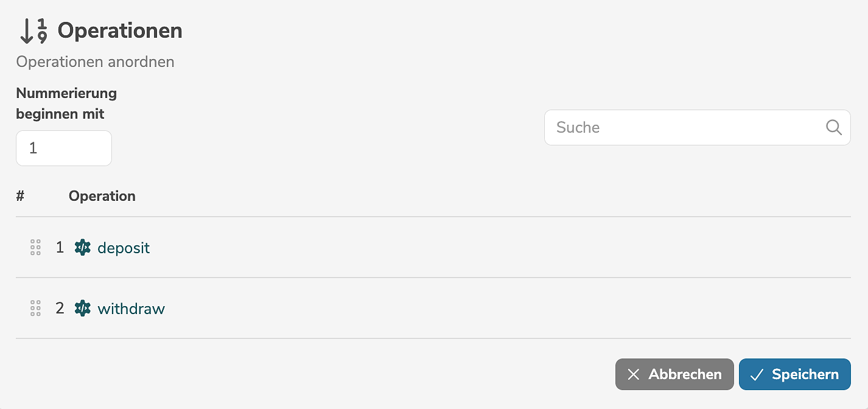Open the withdraw operation link
The width and height of the screenshot is (868, 409).
[131, 309]
